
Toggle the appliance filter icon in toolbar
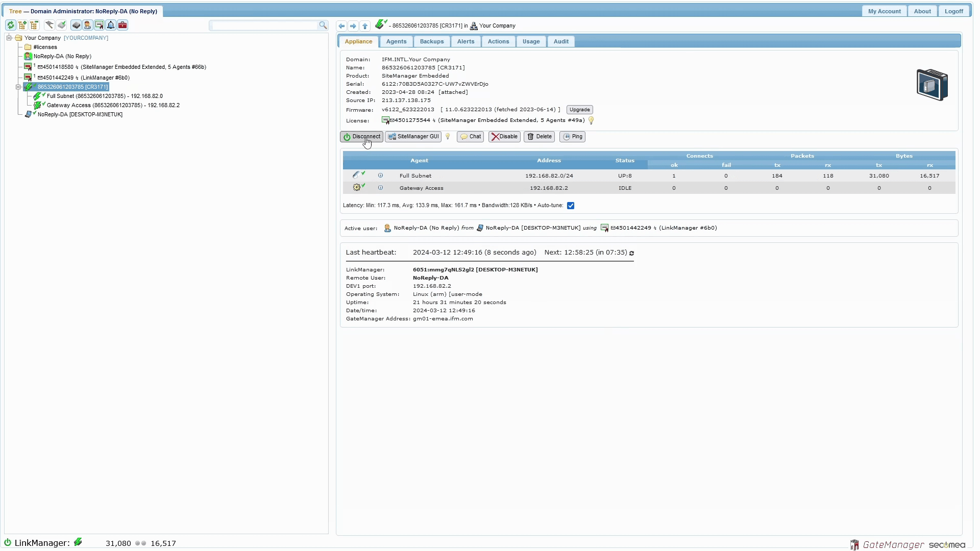tap(76, 25)
